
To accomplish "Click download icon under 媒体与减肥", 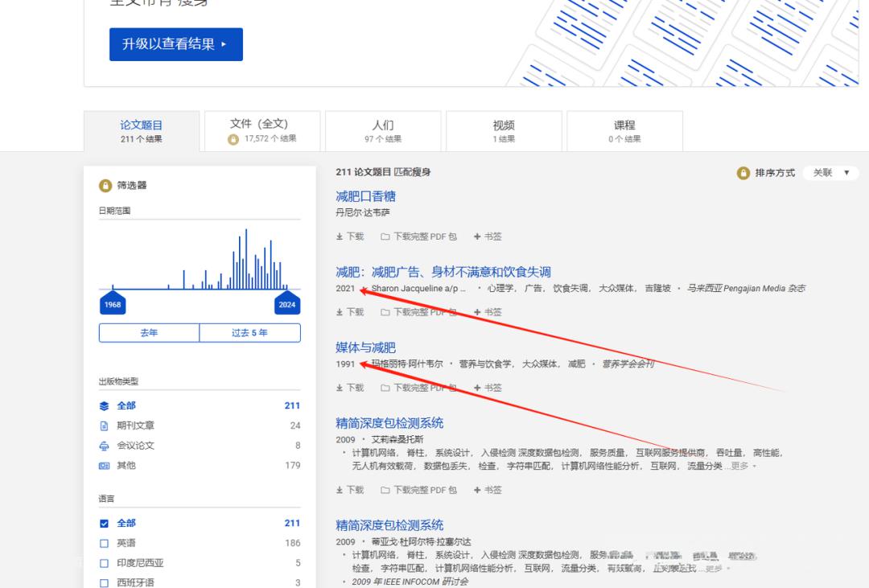I will point(340,388).
